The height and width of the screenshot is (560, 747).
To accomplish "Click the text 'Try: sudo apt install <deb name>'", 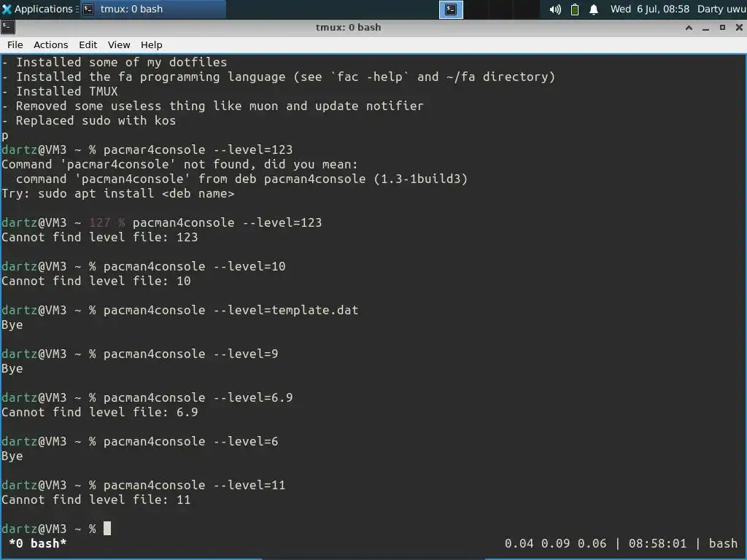I will (x=118, y=193).
